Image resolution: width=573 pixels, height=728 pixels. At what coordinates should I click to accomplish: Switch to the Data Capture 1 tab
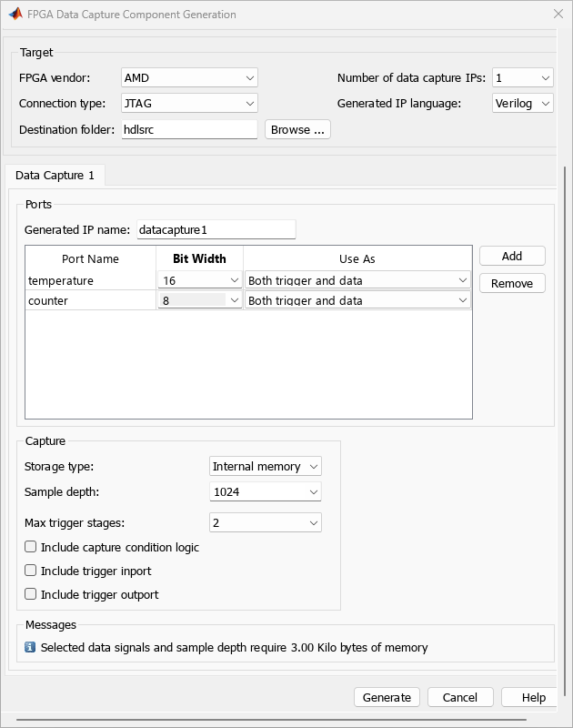click(x=55, y=175)
